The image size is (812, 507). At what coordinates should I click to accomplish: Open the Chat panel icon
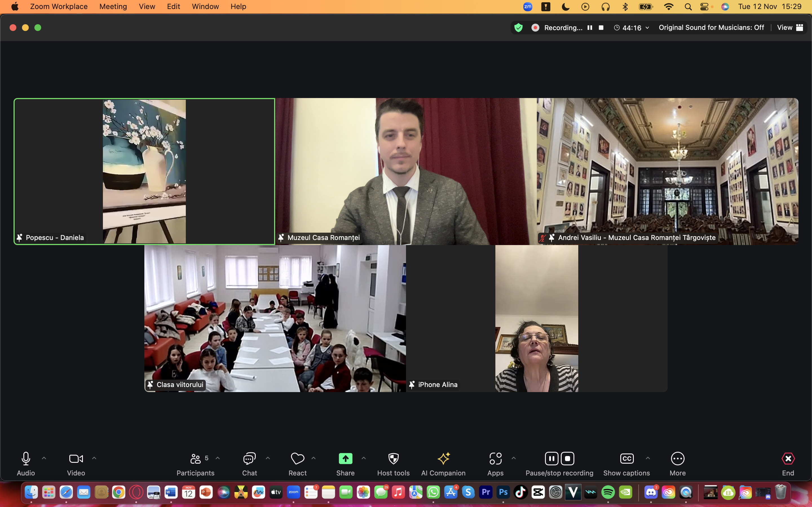tap(249, 458)
